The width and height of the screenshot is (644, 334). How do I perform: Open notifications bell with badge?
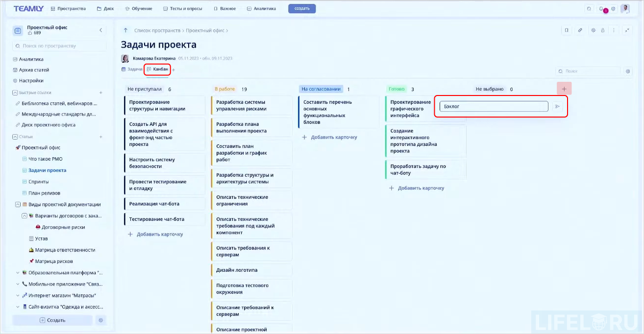601,9
